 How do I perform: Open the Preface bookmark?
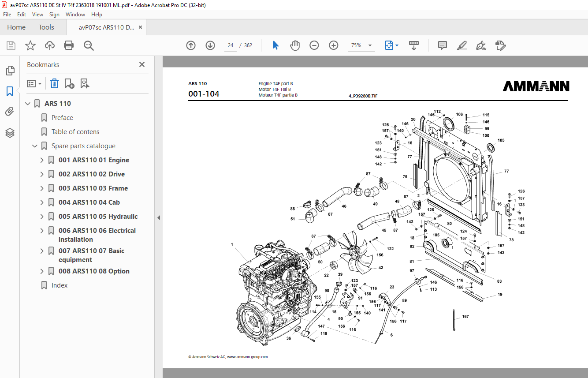coord(62,118)
